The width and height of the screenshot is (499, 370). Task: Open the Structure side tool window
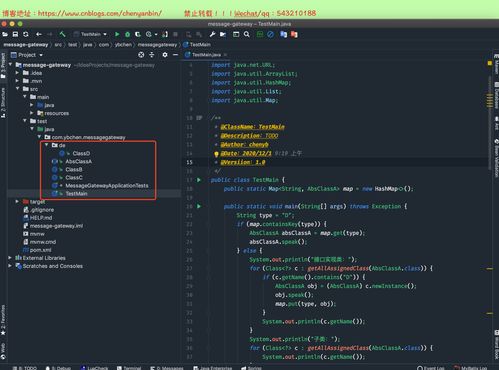pos(3,103)
